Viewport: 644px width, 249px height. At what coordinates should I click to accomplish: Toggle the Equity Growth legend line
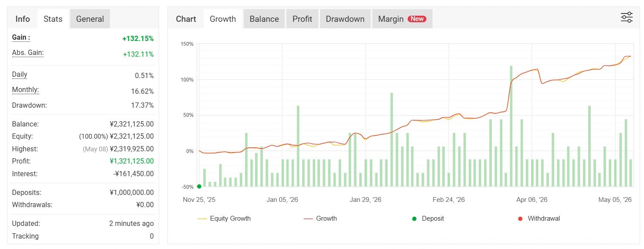[x=224, y=218]
